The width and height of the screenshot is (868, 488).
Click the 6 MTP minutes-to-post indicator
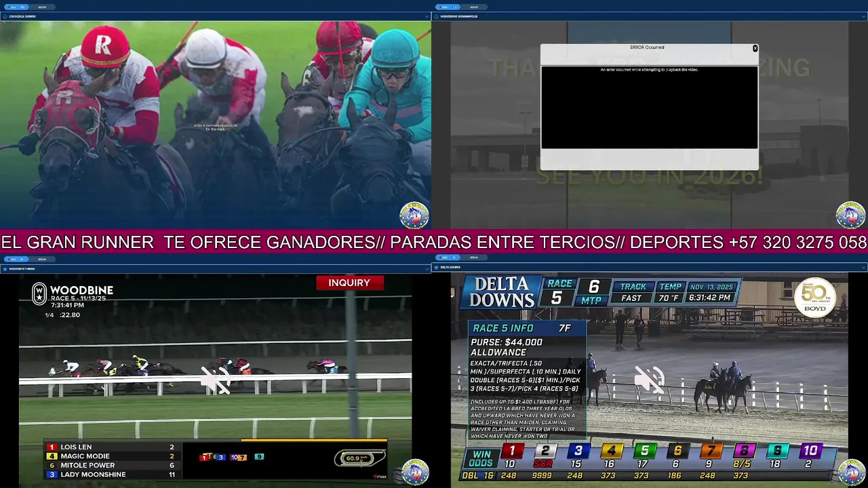(593, 292)
